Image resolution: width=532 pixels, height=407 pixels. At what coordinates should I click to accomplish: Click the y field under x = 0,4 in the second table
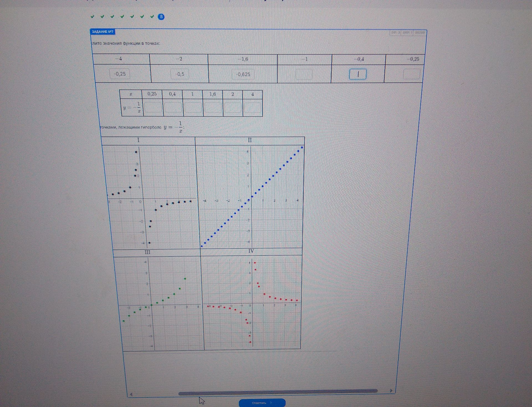[x=173, y=107]
